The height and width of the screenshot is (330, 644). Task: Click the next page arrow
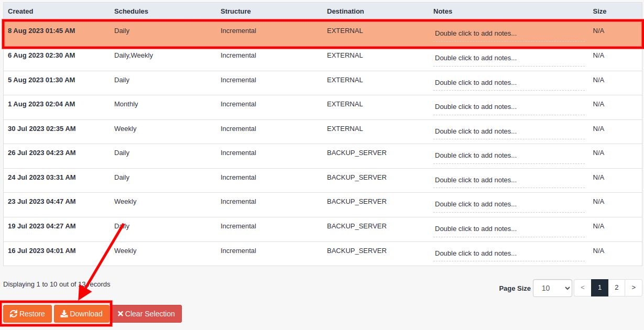(x=634, y=288)
